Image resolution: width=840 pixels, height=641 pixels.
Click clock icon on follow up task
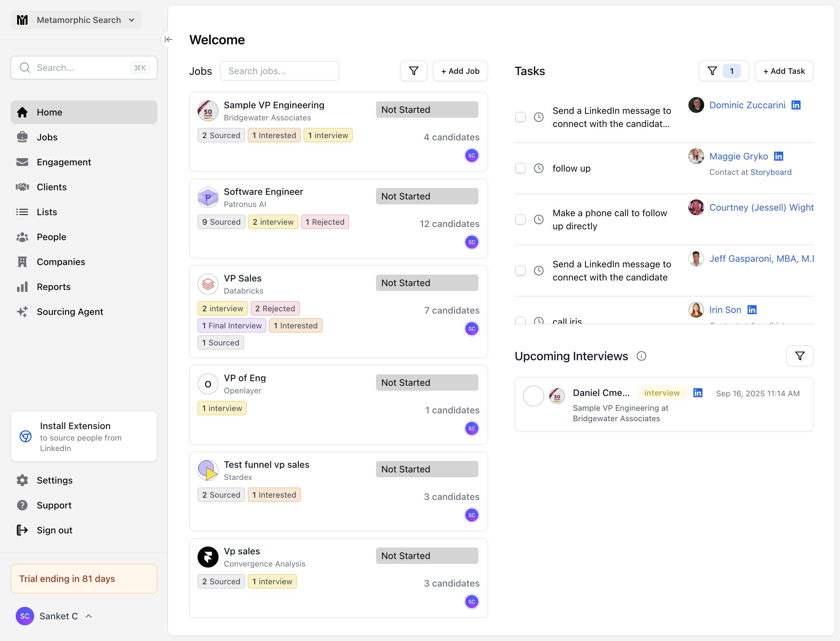pos(538,168)
